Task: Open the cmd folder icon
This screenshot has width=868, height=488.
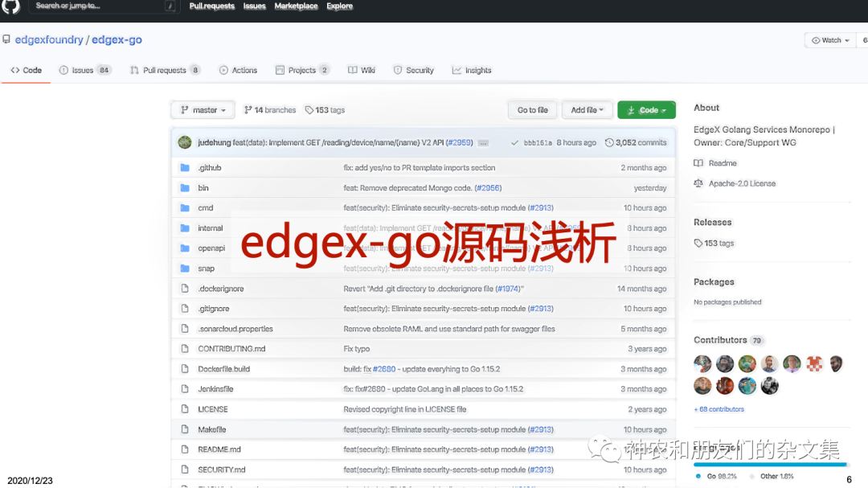Action: point(185,207)
